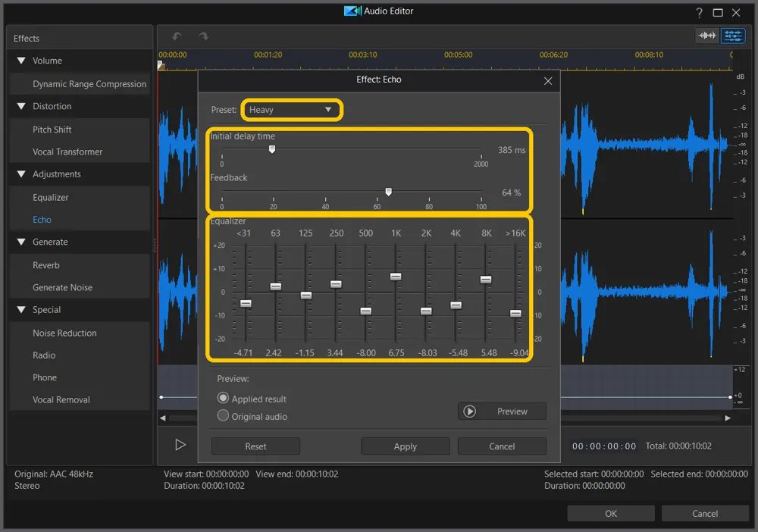This screenshot has width=758, height=532.
Task: Click Apply in Echo dialog
Action: point(405,446)
